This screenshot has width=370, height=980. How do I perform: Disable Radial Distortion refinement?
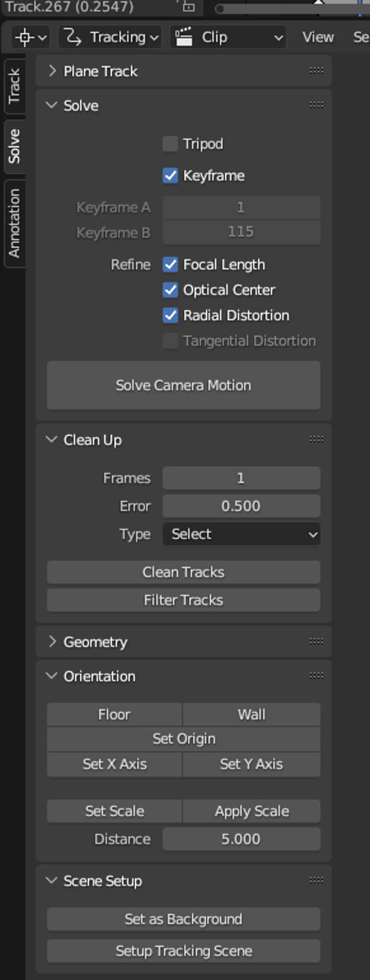[x=170, y=315]
